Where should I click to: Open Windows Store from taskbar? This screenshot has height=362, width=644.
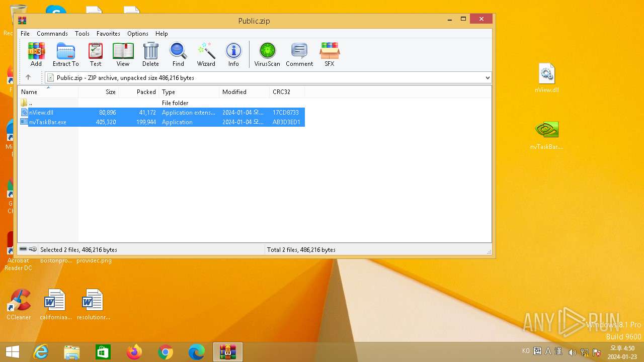click(103, 352)
